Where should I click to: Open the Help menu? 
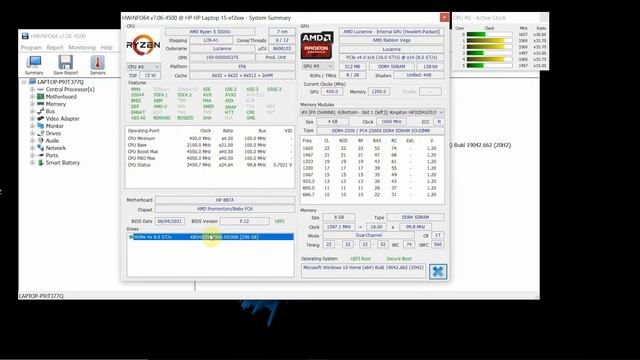[x=107, y=48]
